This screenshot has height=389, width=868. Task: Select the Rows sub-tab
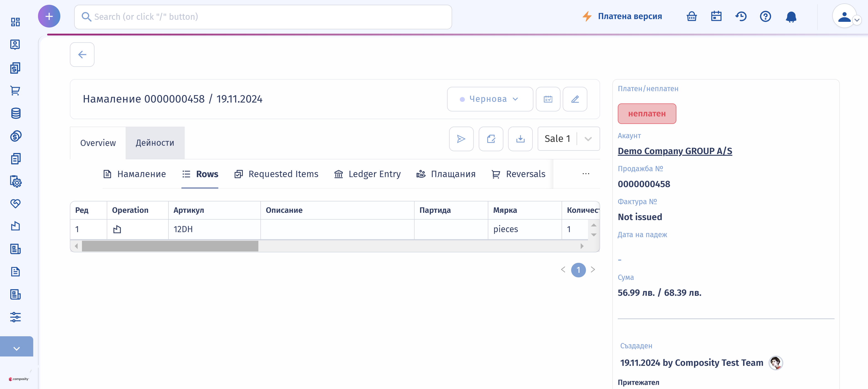[200, 174]
